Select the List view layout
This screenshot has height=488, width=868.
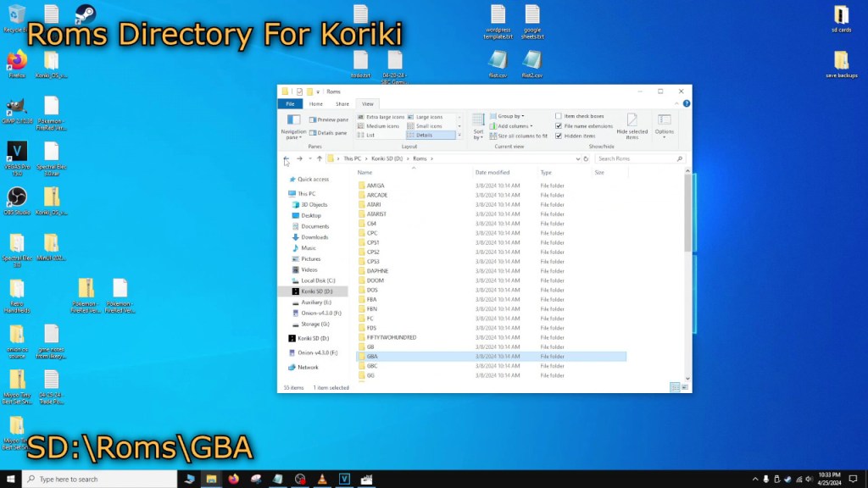(370, 135)
